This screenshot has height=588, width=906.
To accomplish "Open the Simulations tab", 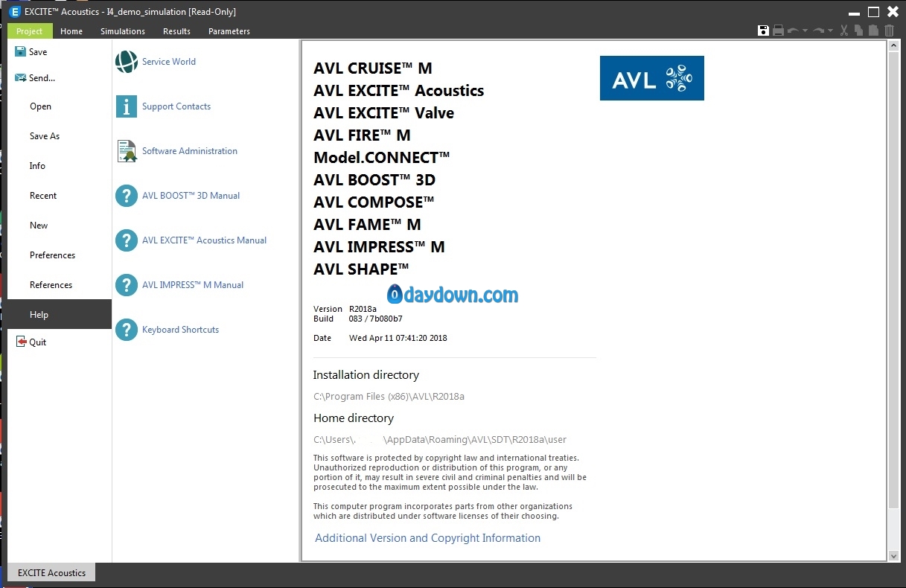I will (x=123, y=31).
